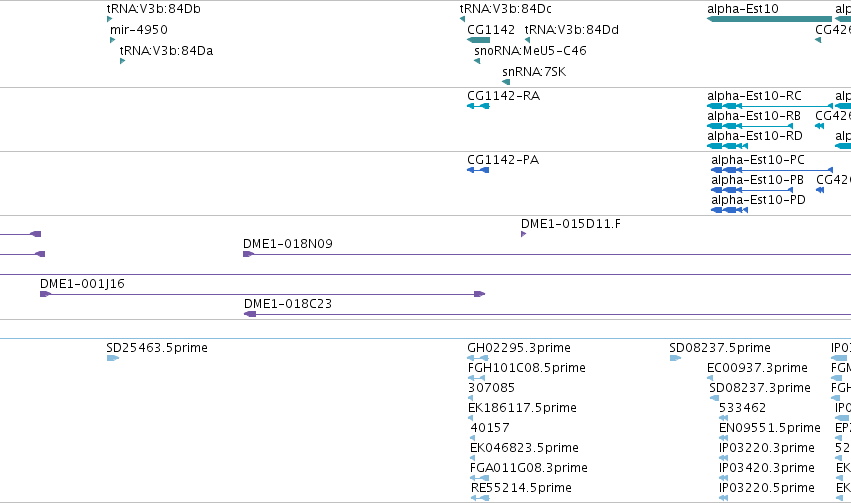Click the EK046823.5prime EST label
The width and height of the screenshot is (851, 503).
(x=524, y=448)
